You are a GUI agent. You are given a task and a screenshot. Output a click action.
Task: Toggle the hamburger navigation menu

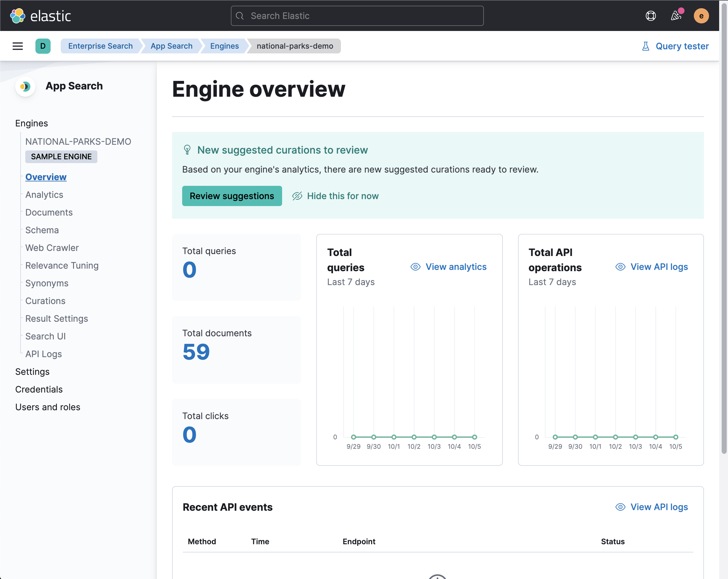(x=18, y=46)
